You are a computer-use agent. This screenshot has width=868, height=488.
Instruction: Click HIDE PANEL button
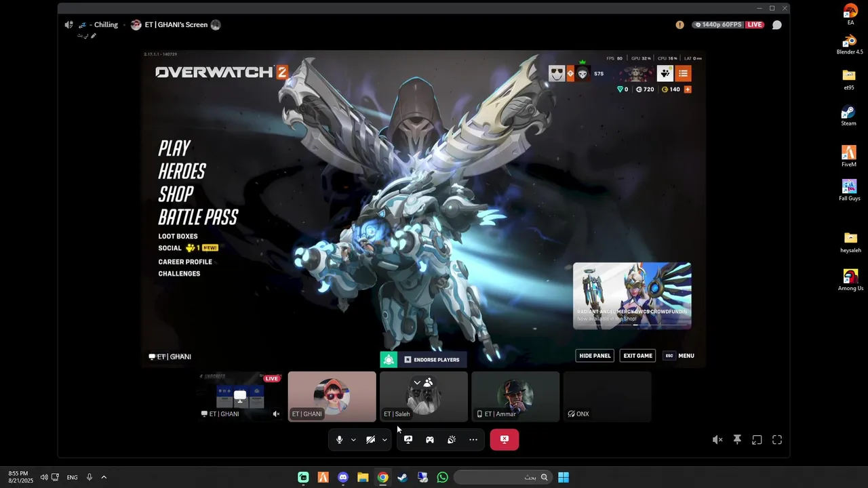[595, 356]
